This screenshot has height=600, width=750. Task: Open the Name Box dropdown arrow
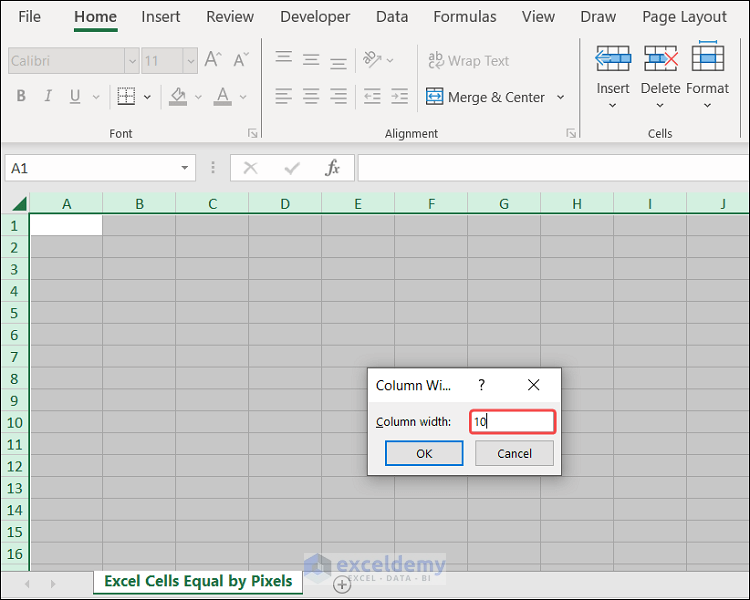(185, 168)
